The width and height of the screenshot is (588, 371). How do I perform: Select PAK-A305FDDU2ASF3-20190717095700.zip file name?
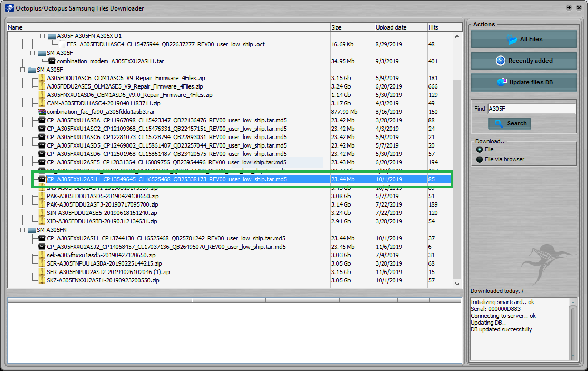(x=102, y=204)
